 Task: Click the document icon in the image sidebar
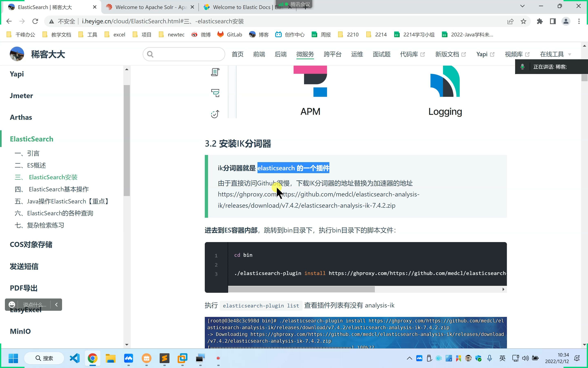[215, 72]
